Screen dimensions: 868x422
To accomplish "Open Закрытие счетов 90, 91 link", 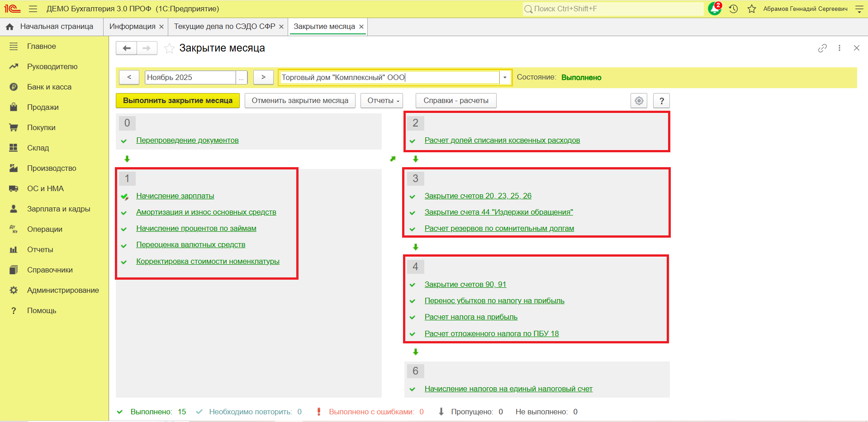I will (465, 285).
